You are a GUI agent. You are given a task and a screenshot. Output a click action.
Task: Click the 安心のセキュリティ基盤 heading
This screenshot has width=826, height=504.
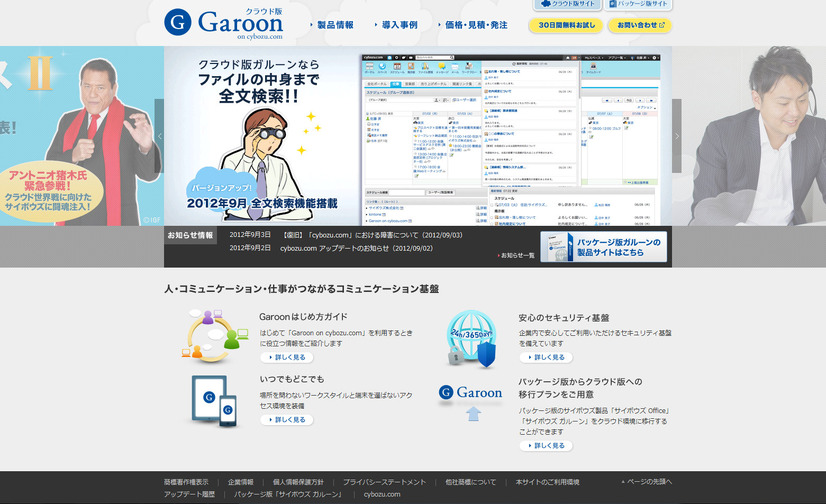tap(564, 318)
